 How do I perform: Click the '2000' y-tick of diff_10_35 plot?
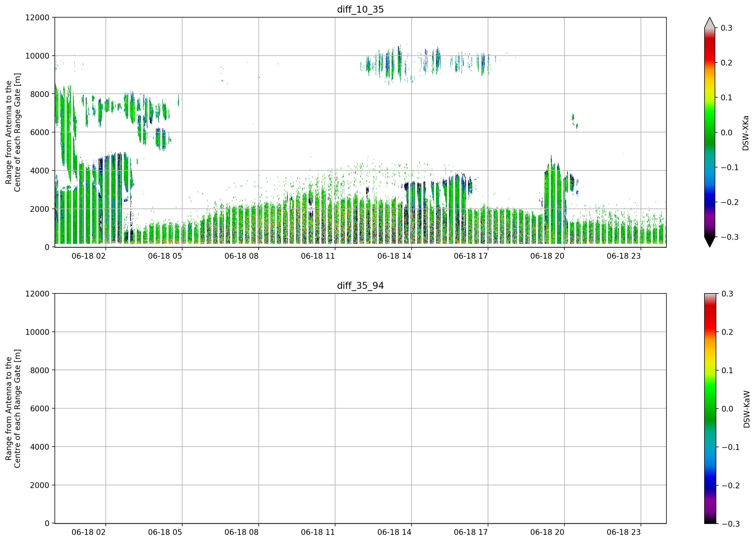point(40,209)
